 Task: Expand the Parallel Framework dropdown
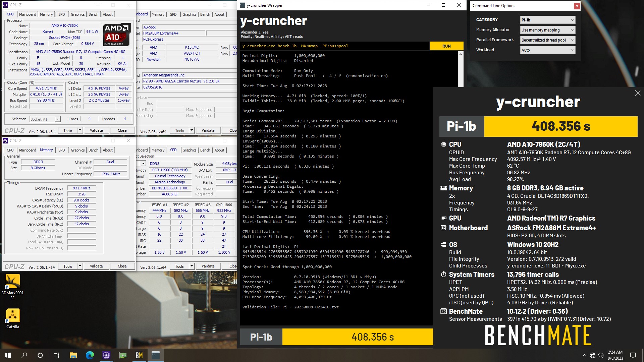[x=548, y=40]
